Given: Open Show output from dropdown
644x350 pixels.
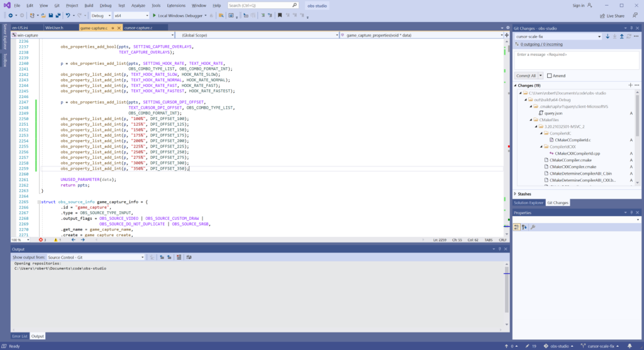Looking at the screenshot, I should pyautogui.click(x=96, y=257).
